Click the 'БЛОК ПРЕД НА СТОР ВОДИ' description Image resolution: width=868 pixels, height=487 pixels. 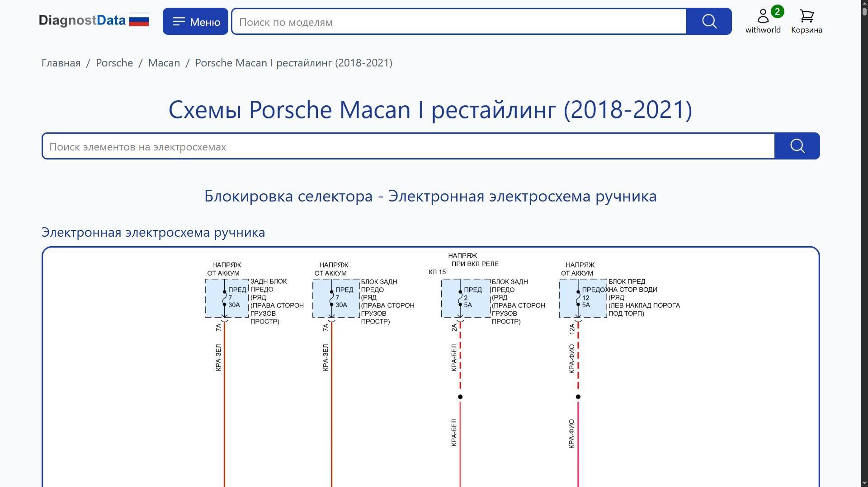tap(644, 297)
